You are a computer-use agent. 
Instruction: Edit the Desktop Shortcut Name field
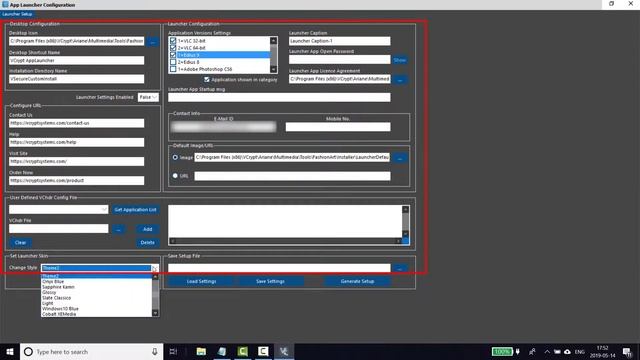click(x=76, y=60)
